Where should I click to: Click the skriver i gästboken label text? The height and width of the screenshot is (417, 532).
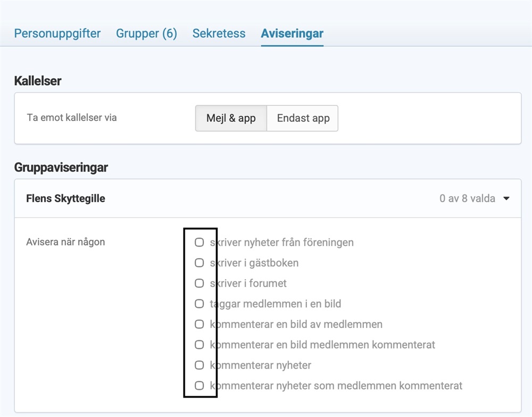[254, 263]
